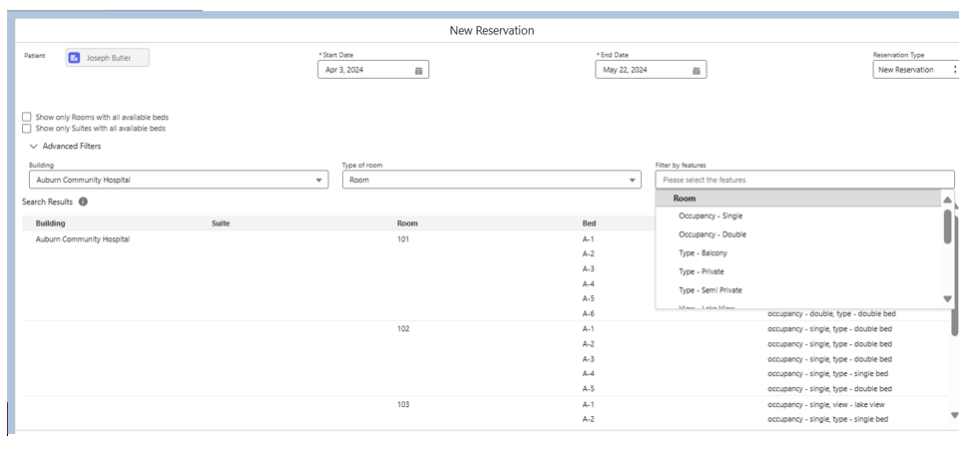Click the Search Results info icon

click(x=83, y=202)
